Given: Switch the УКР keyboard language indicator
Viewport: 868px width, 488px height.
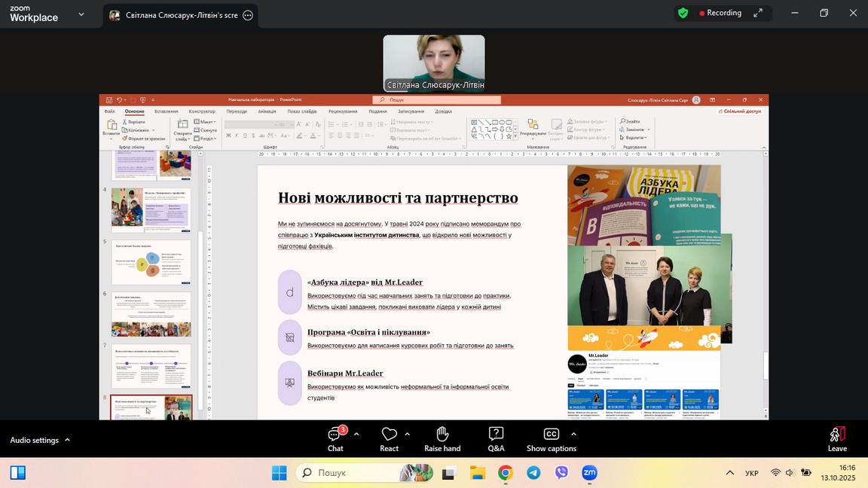Looking at the screenshot, I should click(x=751, y=473).
